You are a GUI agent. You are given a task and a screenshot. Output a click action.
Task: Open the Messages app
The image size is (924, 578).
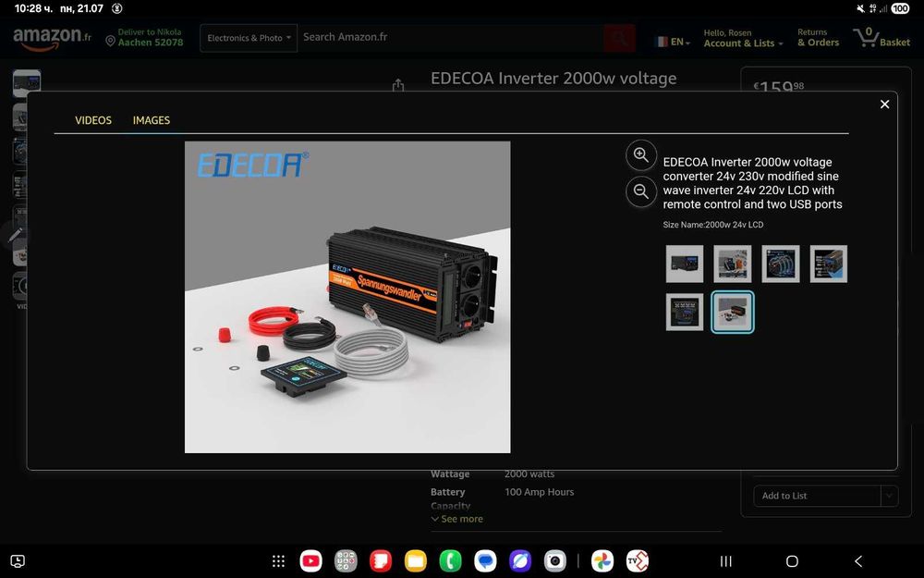(x=485, y=561)
